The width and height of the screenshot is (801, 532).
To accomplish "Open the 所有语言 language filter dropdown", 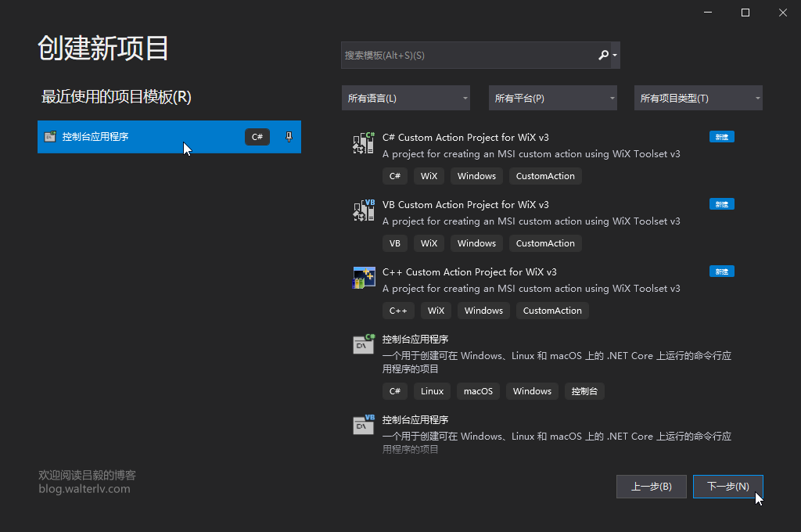I will coord(405,98).
